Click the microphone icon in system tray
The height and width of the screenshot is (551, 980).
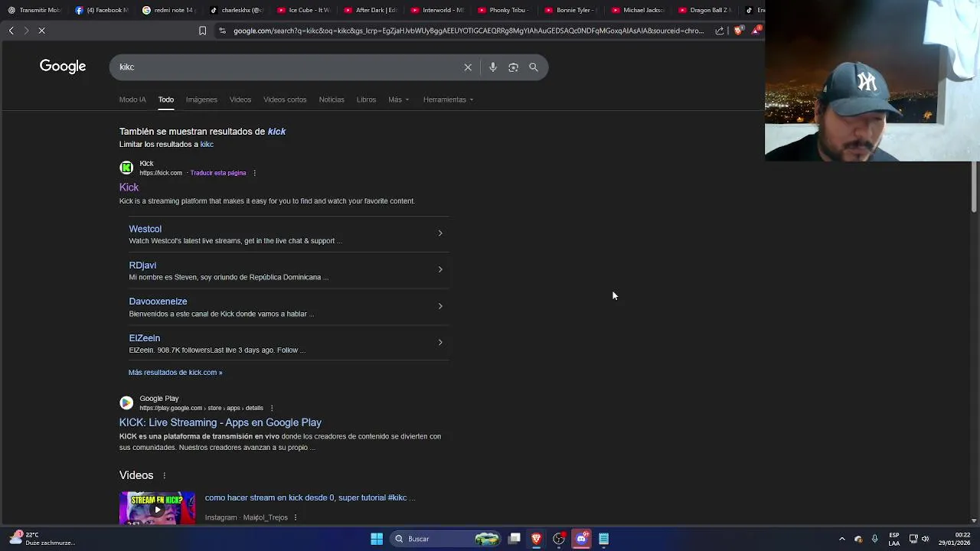[x=874, y=539]
